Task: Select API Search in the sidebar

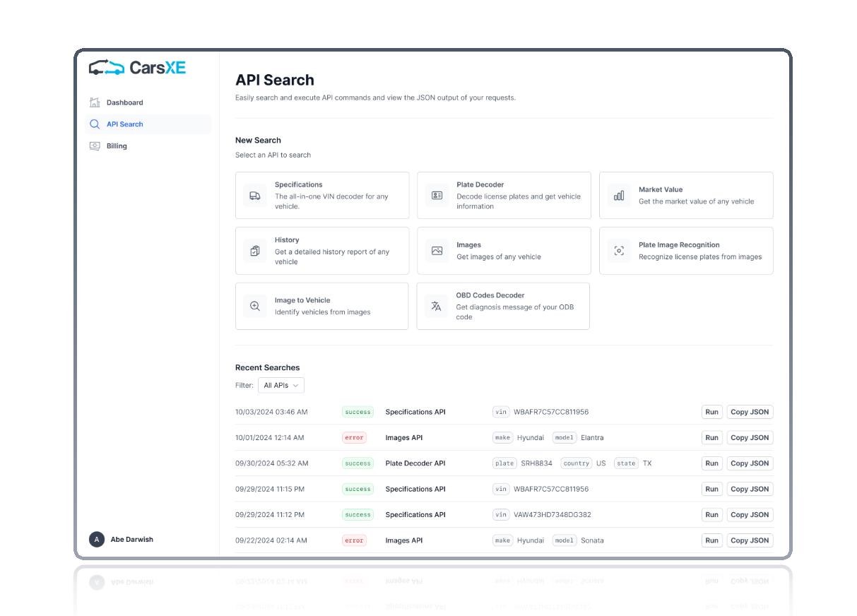Action: point(124,124)
